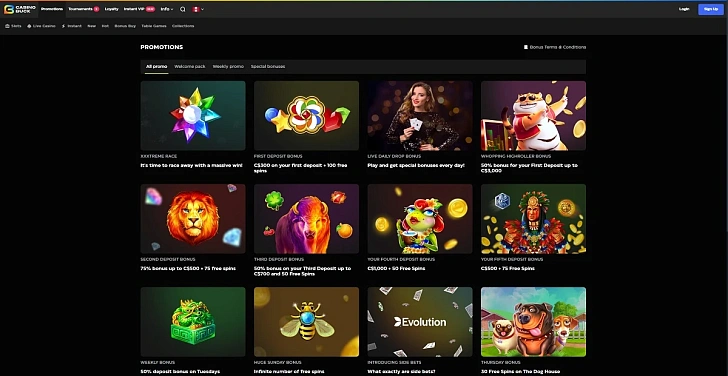
Task: Open the XXXtreme Race star thumbnail
Action: (193, 116)
